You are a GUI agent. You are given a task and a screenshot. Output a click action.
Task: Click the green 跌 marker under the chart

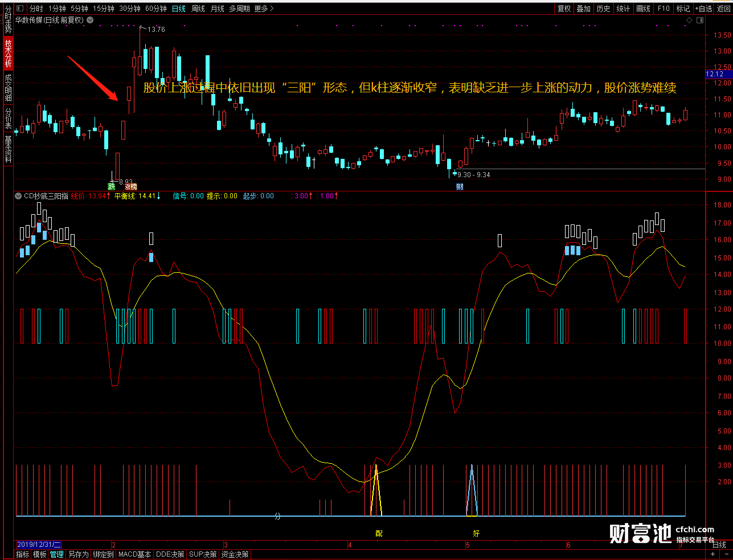112,186
